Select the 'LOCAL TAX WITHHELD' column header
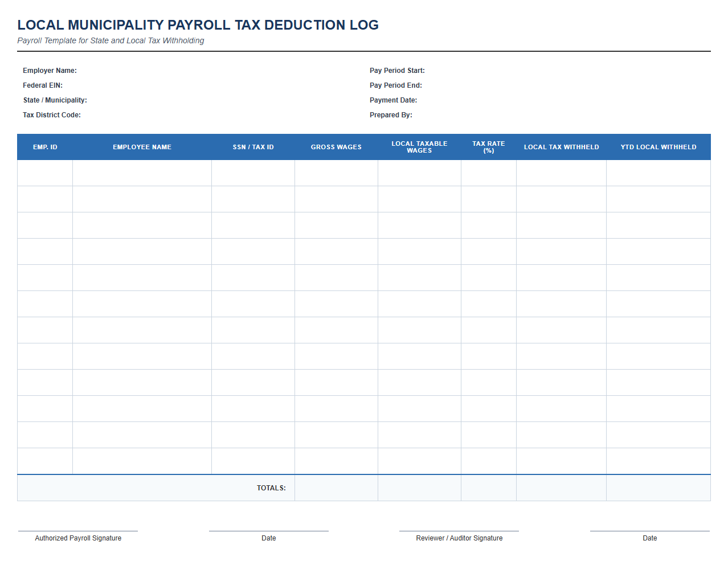This screenshot has width=728, height=561. click(562, 147)
